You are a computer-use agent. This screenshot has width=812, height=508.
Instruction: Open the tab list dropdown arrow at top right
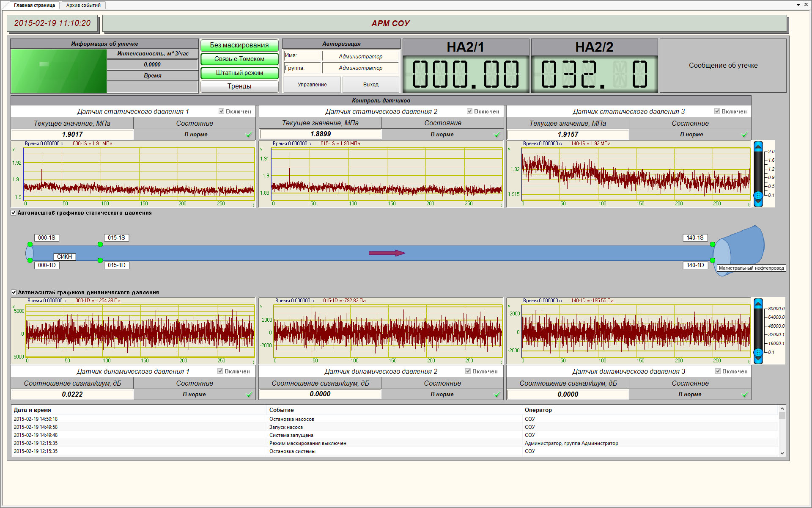pos(798,5)
